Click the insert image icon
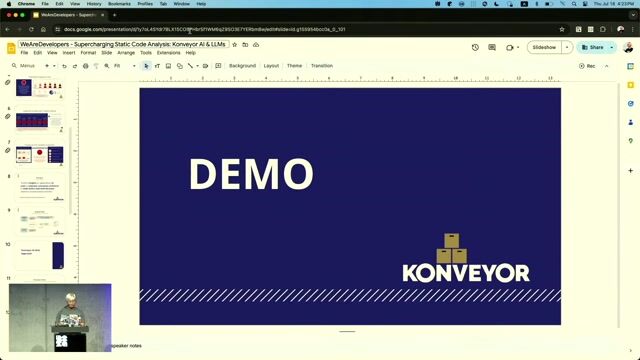This screenshot has height=360, width=640. click(168, 66)
